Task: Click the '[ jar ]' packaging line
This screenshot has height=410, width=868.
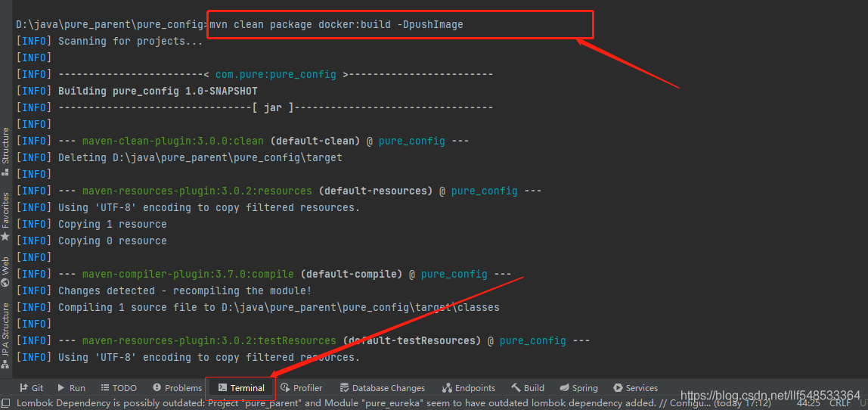Action: [x=255, y=107]
